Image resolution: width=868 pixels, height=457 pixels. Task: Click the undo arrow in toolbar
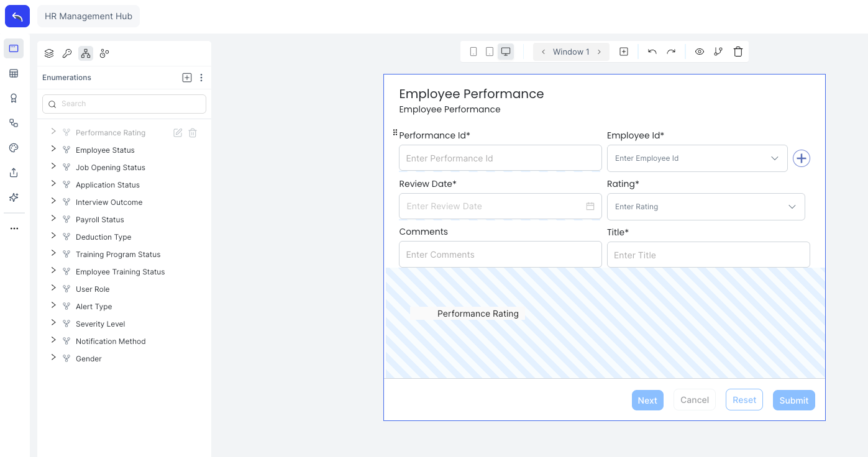[652, 52]
